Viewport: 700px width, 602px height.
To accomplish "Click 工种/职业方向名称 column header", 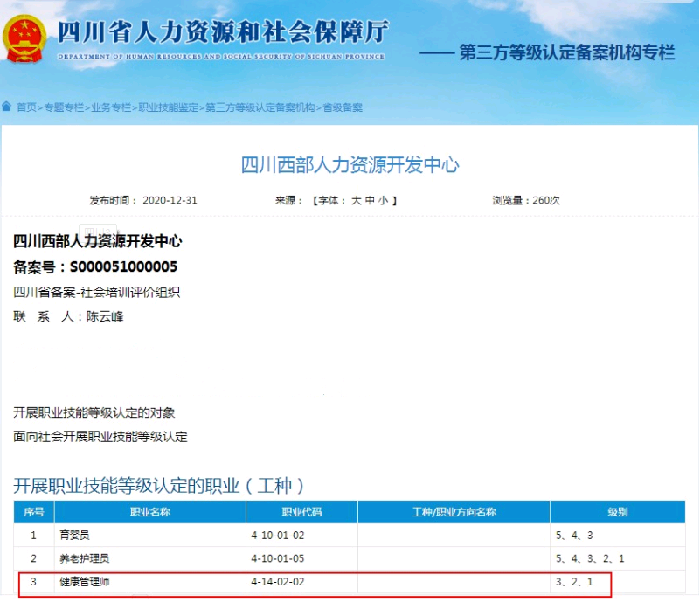I will pos(454,512).
